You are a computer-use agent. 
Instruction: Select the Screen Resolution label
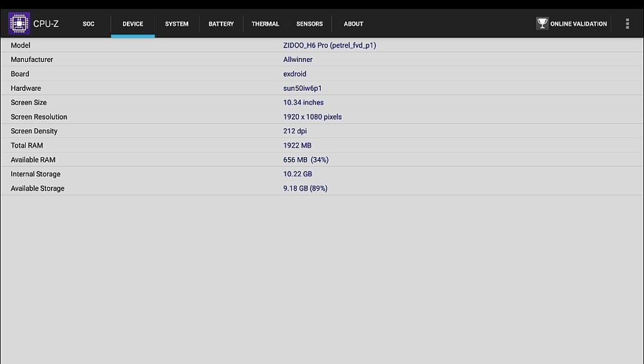pyautogui.click(x=39, y=117)
